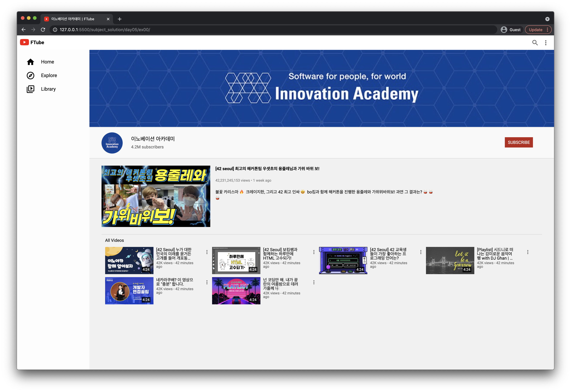
Task: Open the search magnifier icon
Action: click(x=535, y=42)
